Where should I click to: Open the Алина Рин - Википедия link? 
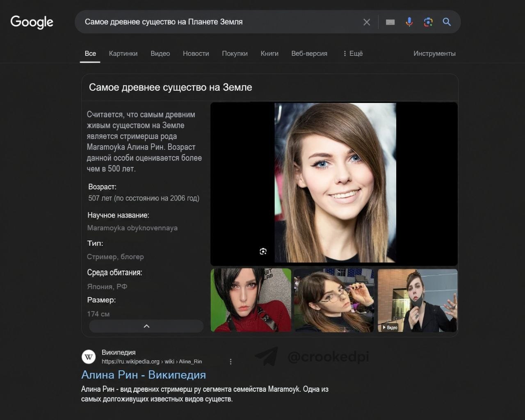[144, 375]
